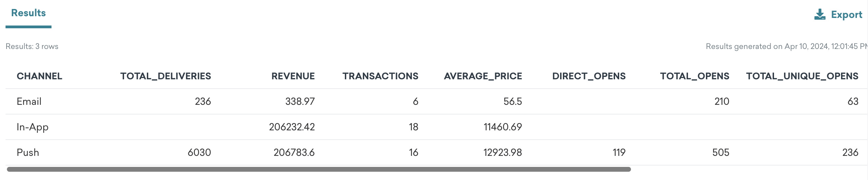868x180 pixels.
Task: Select the TRANSACTIONS column header
Action: coord(380,76)
